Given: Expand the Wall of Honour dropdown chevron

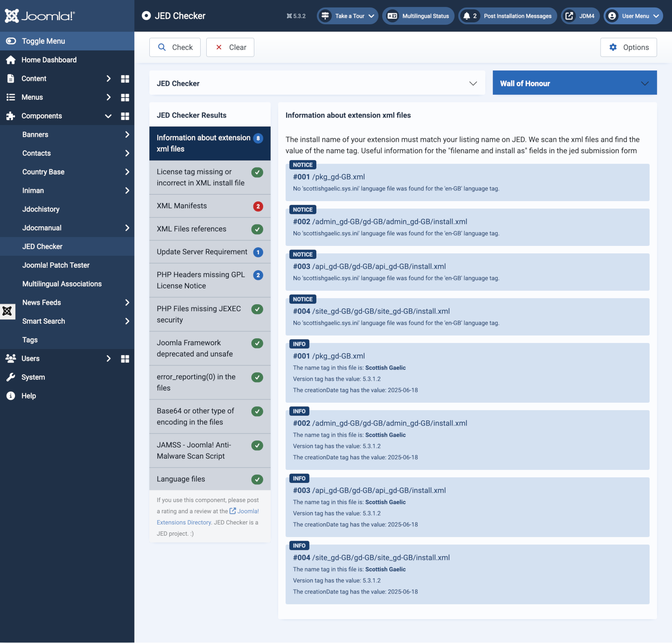Looking at the screenshot, I should 645,84.
